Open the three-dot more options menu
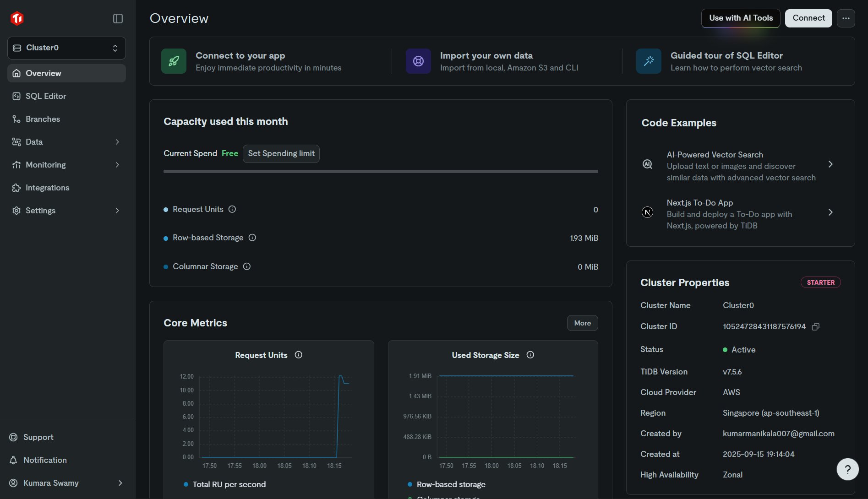This screenshot has width=868, height=499. (846, 18)
